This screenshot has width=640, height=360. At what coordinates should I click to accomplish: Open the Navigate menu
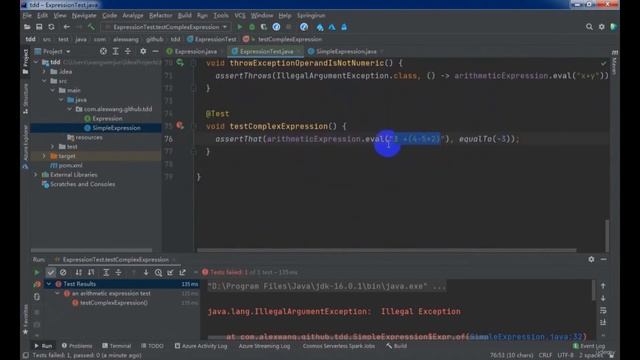point(84,16)
